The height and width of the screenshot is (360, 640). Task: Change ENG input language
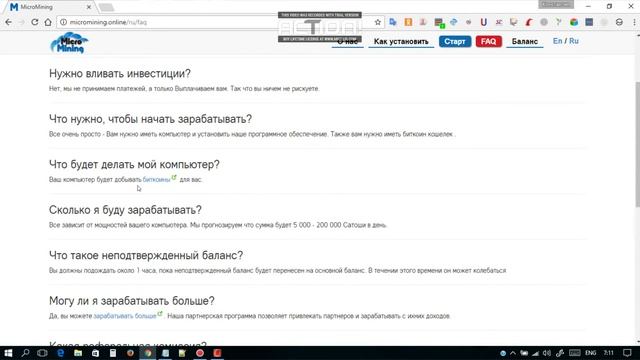tap(591, 353)
